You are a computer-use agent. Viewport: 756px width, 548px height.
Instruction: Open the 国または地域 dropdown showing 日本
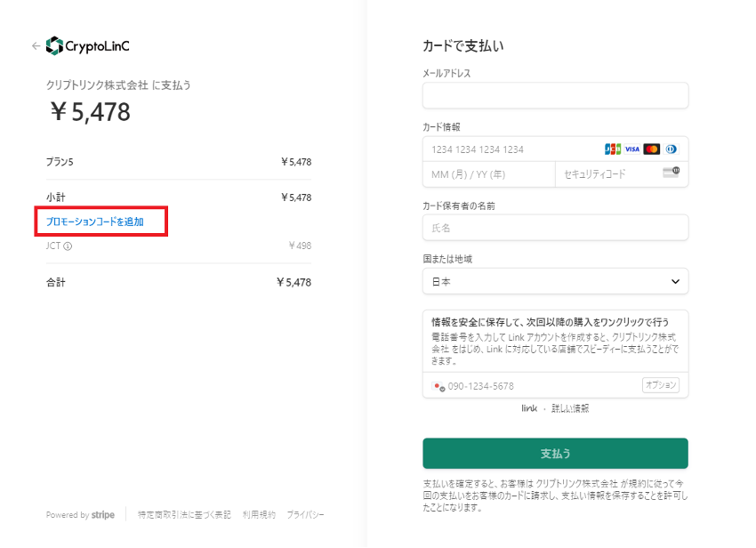555,281
